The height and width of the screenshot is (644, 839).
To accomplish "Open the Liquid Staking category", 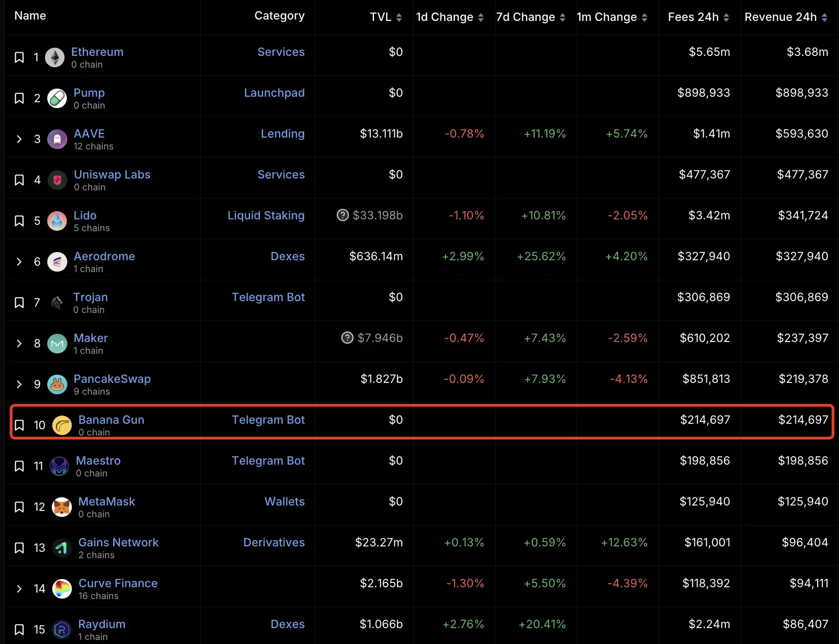I will click(x=266, y=215).
